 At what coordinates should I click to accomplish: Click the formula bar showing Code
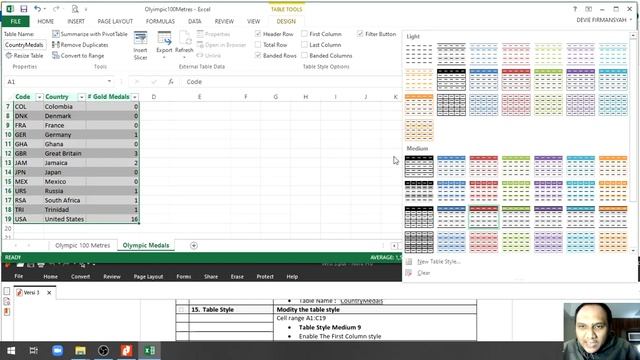(x=288, y=82)
